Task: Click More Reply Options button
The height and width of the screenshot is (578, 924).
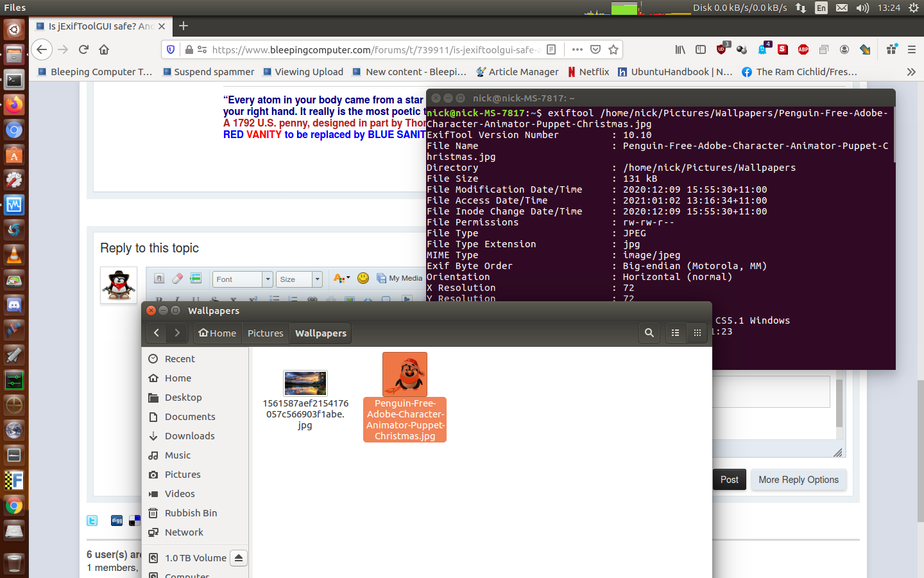Action: [x=798, y=480]
